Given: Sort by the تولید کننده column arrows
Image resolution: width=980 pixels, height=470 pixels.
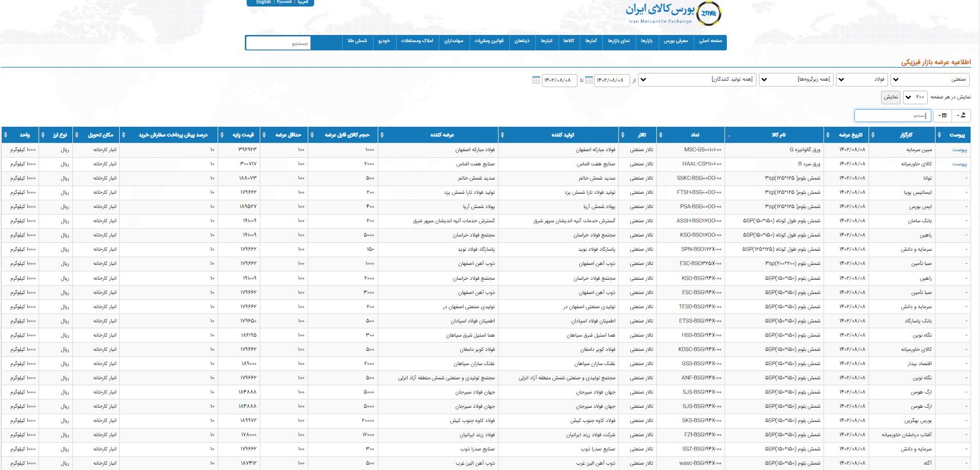Looking at the screenshot, I should click(502, 135).
